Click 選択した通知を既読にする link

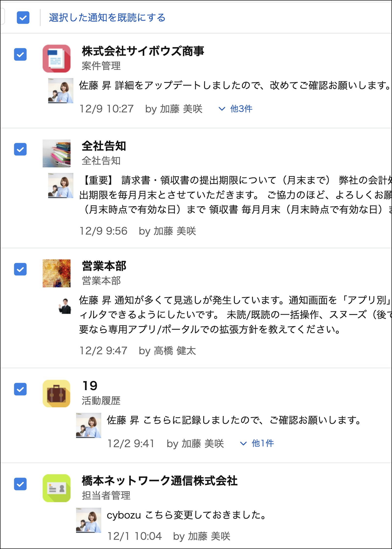tap(107, 18)
